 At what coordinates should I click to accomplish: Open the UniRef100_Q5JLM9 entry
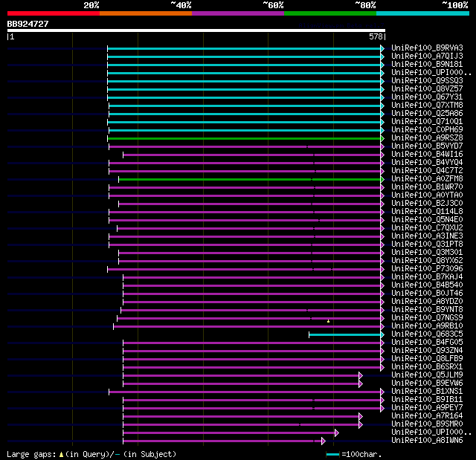click(427, 375)
